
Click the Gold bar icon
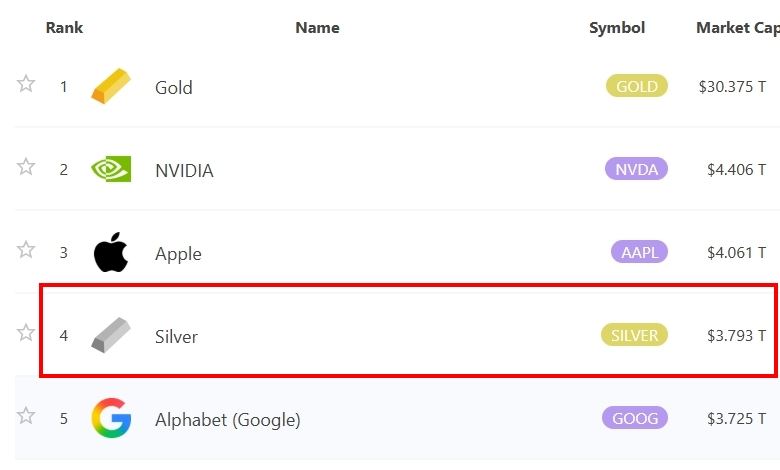(111, 86)
